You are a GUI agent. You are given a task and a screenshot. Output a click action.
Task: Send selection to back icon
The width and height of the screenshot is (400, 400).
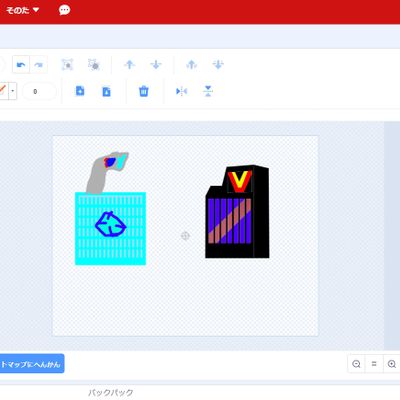point(218,64)
